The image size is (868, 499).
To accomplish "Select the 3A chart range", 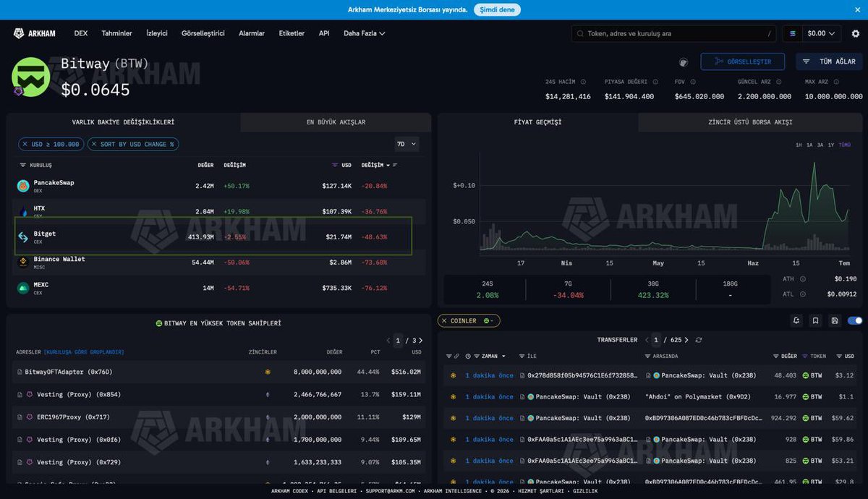I will 820,145.
